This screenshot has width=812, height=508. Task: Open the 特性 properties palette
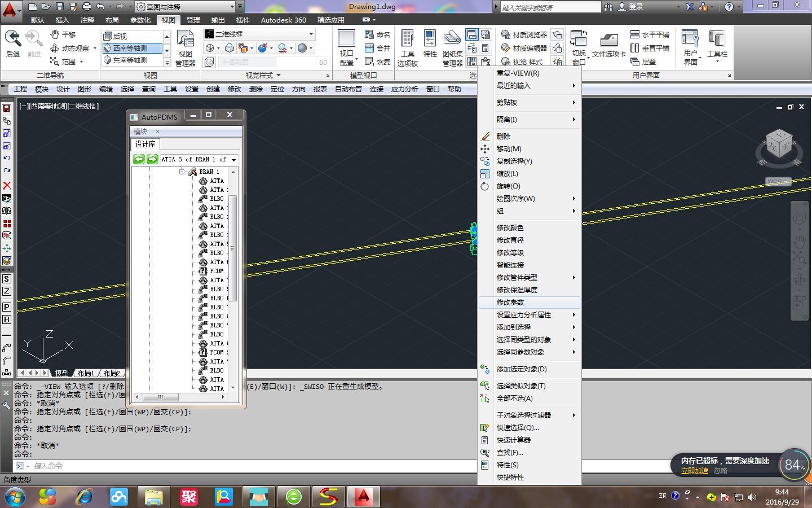430,44
